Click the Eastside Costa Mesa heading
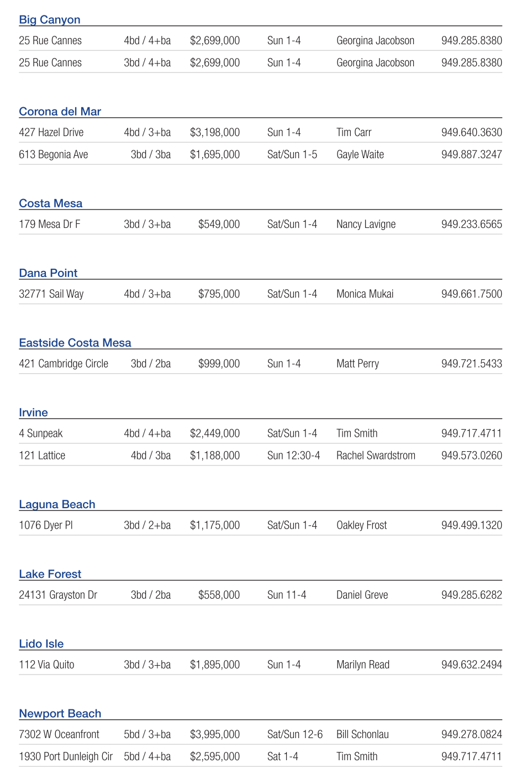This screenshot has height=784, width=532. tap(75, 343)
